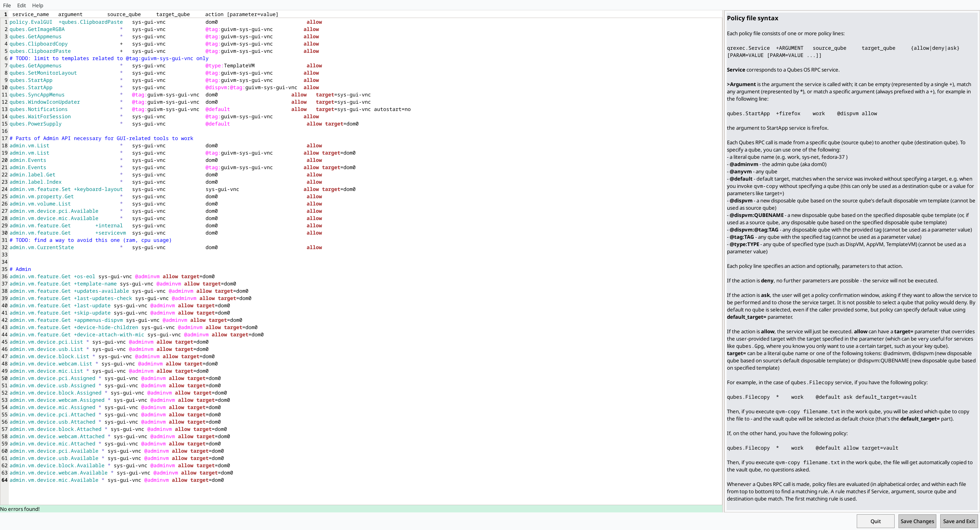Click the TODO comment on line 6
The image size is (980, 530).
point(109,59)
